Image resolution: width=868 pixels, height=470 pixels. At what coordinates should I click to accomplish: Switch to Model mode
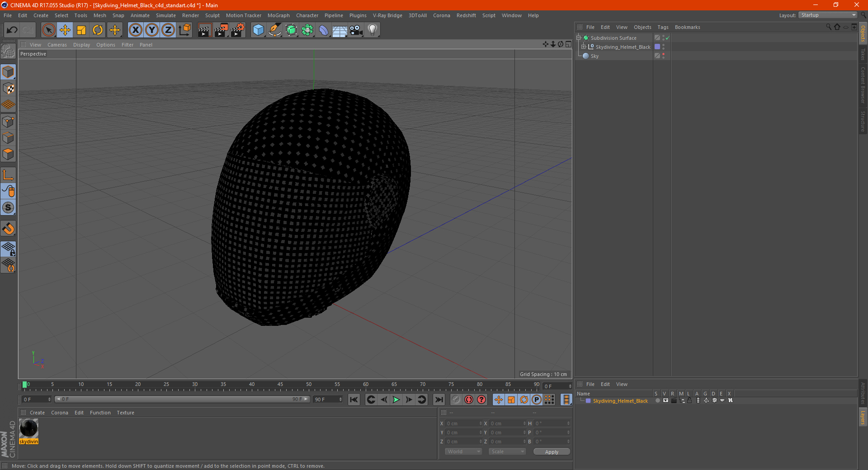click(x=8, y=72)
